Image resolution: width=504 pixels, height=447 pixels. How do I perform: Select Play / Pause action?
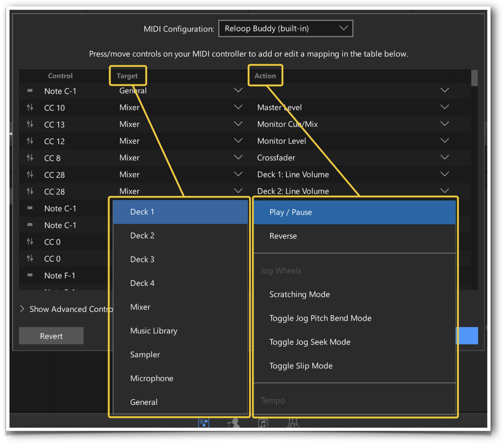pos(355,212)
